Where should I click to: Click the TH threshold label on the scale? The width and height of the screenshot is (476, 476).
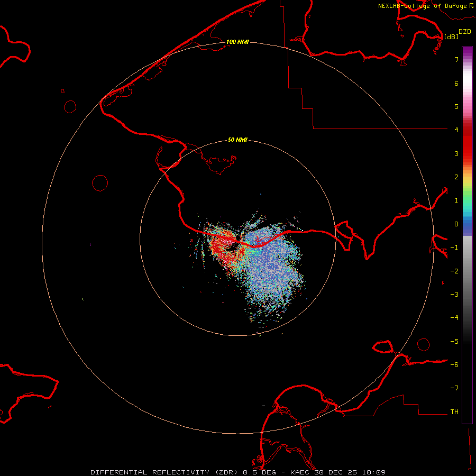(454, 412)
